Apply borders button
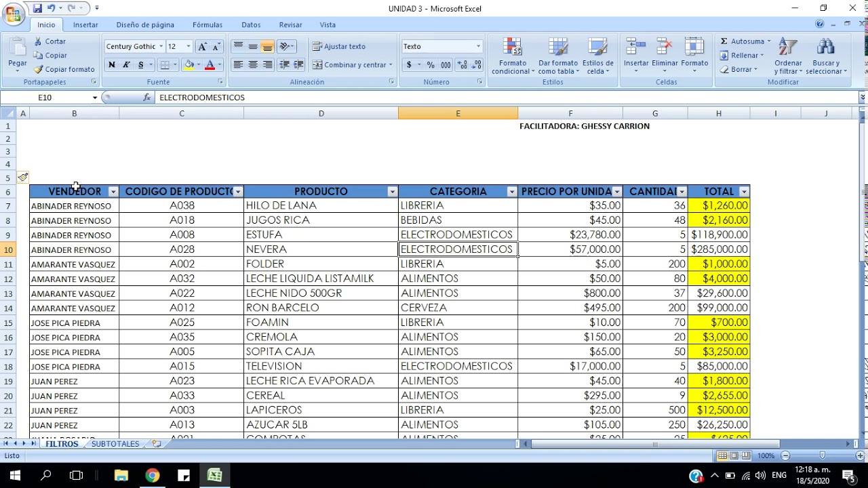The height and width of the screenshot is (488, 868). [x=165, y=64]
